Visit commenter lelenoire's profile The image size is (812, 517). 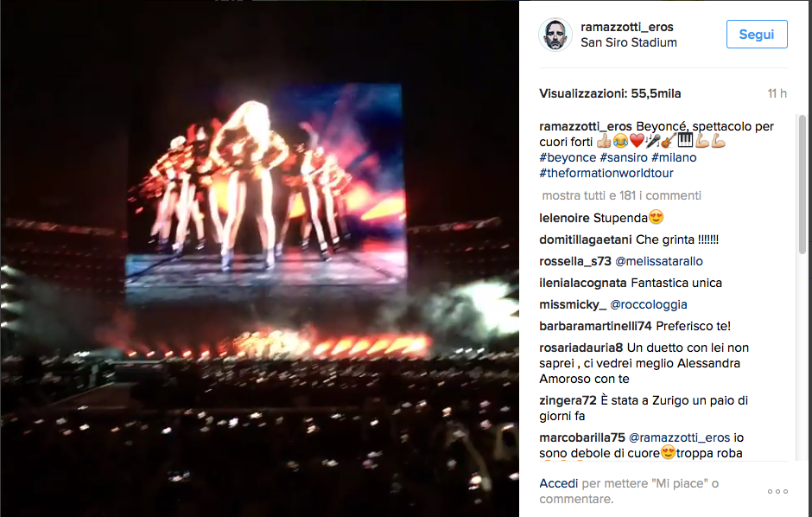point(564,218)
